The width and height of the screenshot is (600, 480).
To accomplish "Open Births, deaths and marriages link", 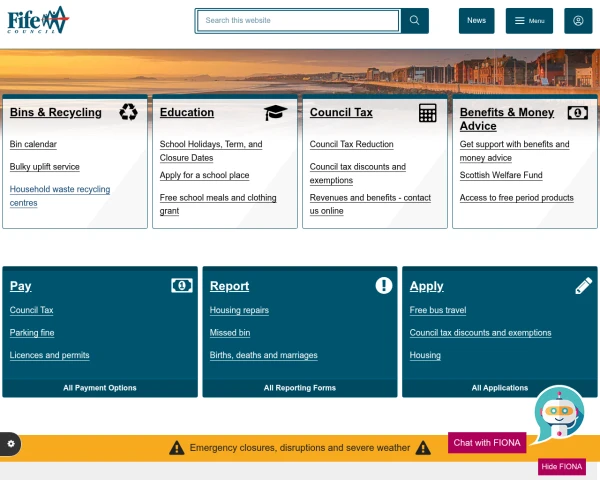I will (x=264, y=355).
